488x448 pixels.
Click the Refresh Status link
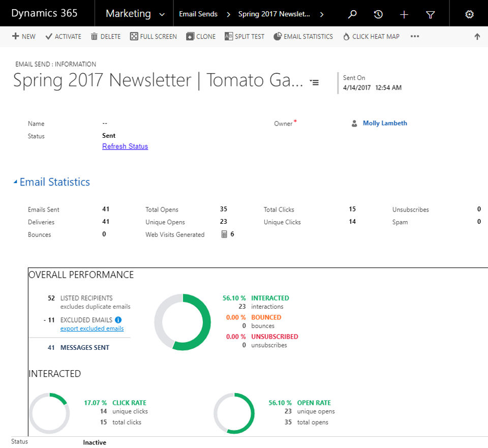[x=125, y=146]
